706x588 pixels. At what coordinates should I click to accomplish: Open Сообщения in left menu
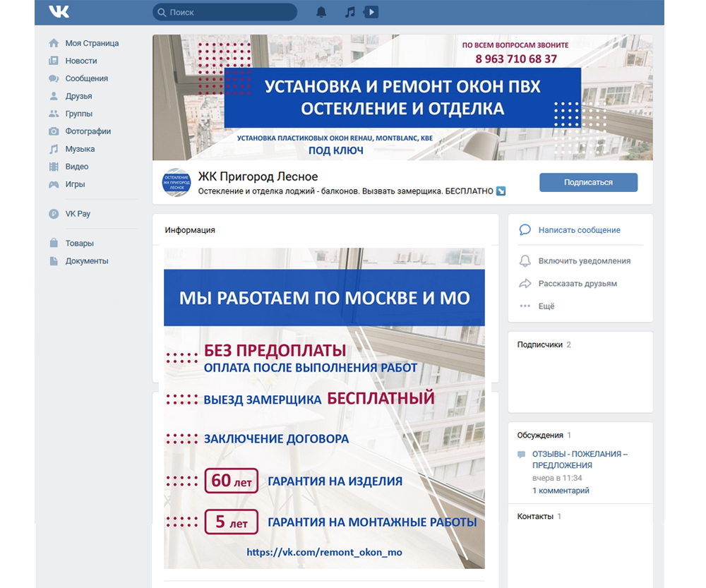pos(86,78)
